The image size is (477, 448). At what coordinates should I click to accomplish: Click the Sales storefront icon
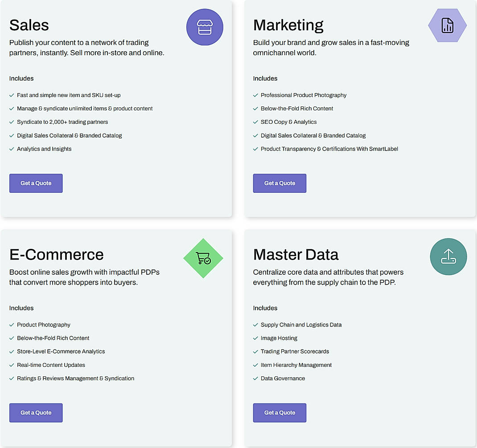coord(205,27)
